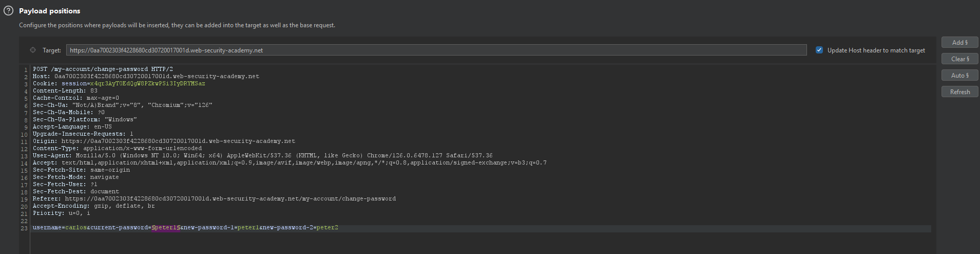Click the Referer header line
This screenshot has height=254, width=980.
coord(214,198)
